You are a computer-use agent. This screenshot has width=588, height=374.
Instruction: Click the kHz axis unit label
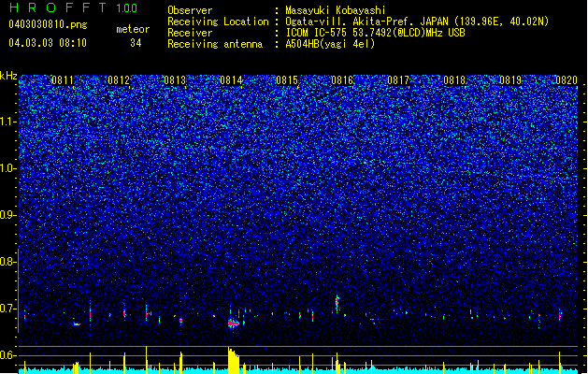(x=8, y=76)
